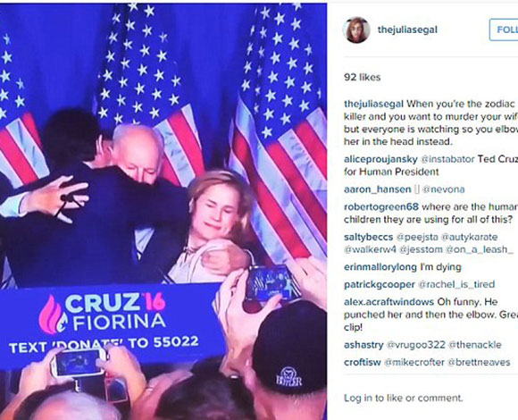This screenshot has width=518, height=420.
Task: Open the @rachel_is_tired mention
Action: (456, 284)
